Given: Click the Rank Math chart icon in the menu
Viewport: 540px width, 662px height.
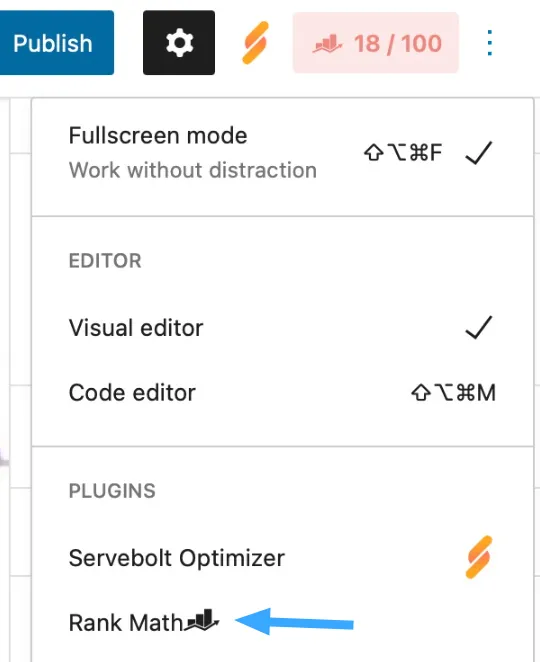Looking at the screenshot, I should point(203,620).
